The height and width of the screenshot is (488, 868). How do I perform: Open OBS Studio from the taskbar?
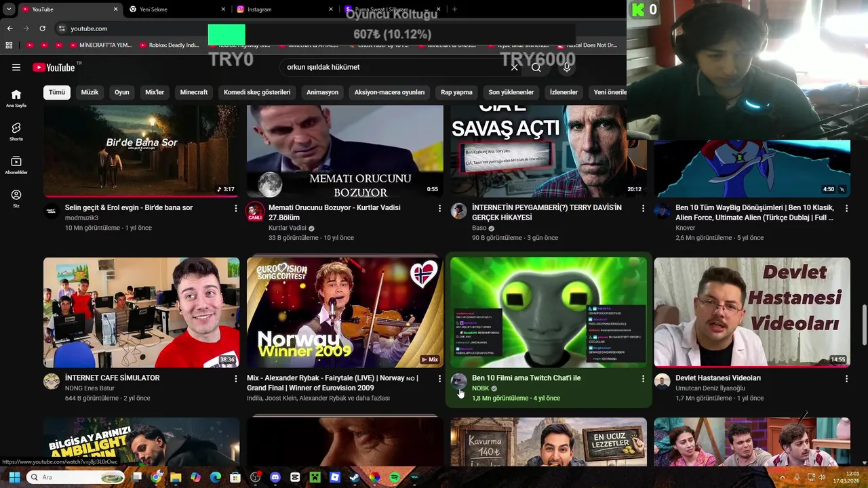[x=255, y=477]
